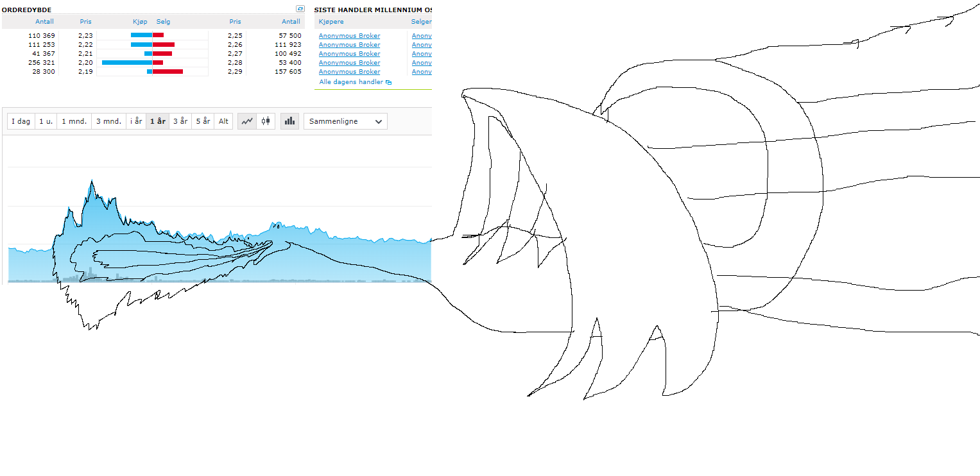Image resolution: width=980 pixels, height=476 pixels.
Task: Click the popup icon beside Alle dagens handler
Action: pos(389,83)
